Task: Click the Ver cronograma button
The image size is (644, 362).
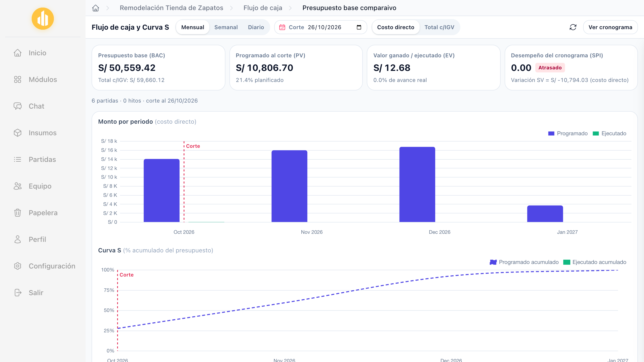Action: [x=610, y=27]
